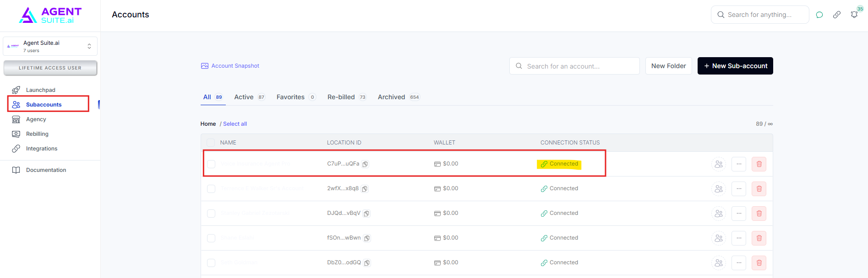868x278 pixels.
Task: Delete the C7uP...uQFa account with the trash icon
Action: click(x=759, y=164)
